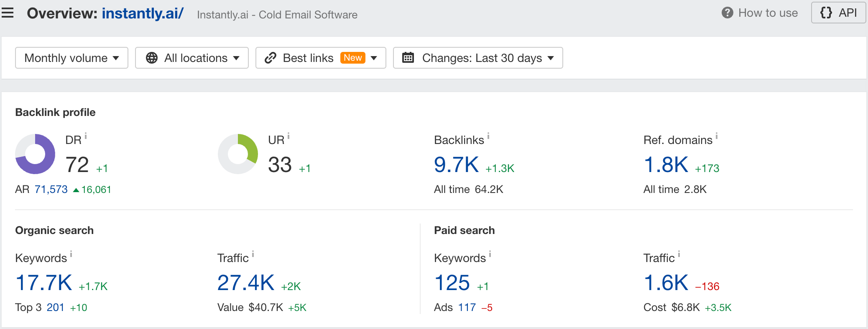The width and height of the screenshot is (868, 329).
Task: Click the Ads 117 link
Action: tap(467, 308)
